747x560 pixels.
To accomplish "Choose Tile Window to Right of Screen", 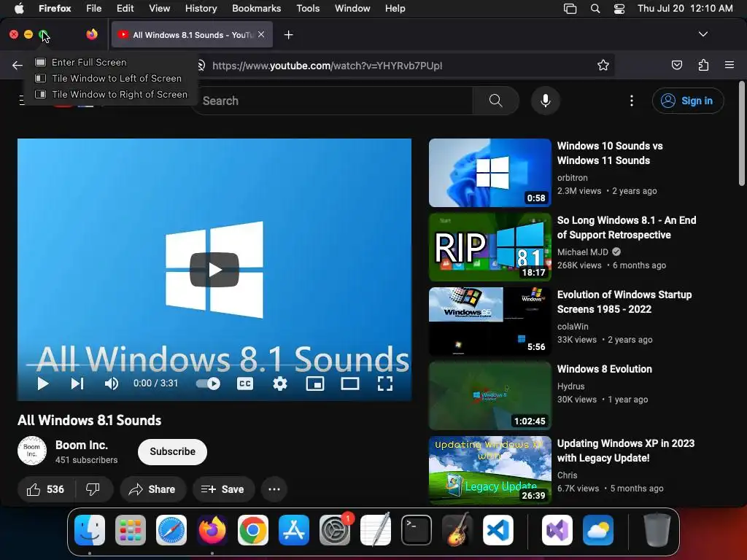I will point(112,94).
